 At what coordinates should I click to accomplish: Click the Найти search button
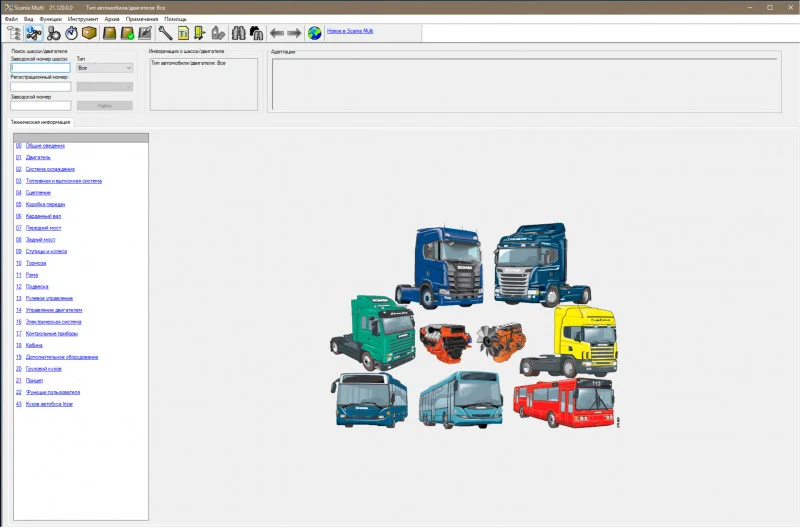pyautogui.click(x=105, y=106)
